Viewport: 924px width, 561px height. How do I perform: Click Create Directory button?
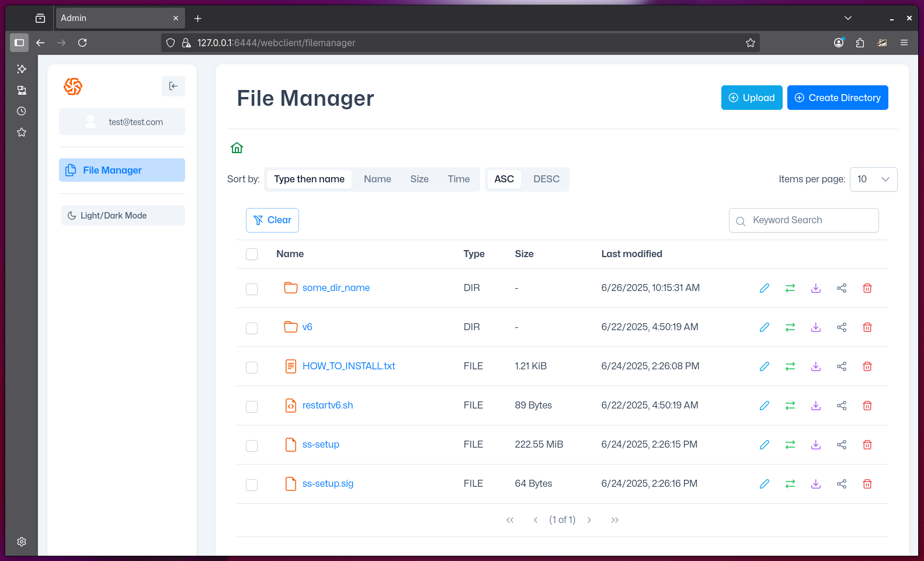point(838,98)
